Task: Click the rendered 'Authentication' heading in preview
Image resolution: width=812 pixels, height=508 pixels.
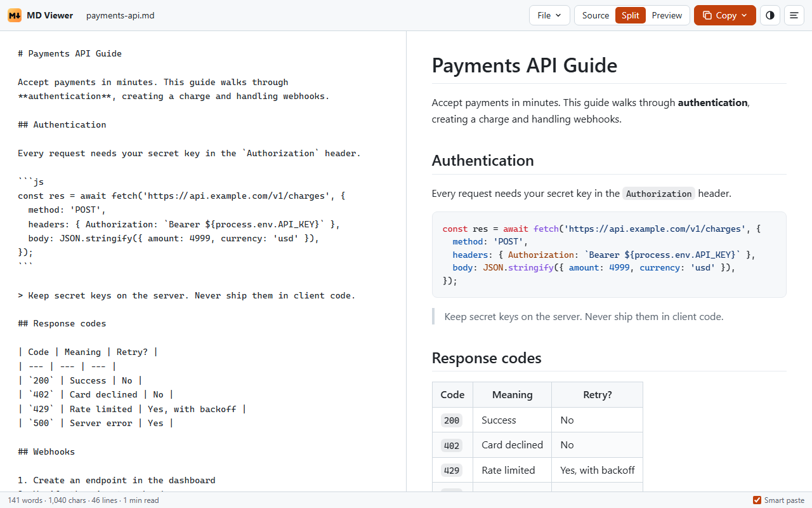Action: pos(483,161)
